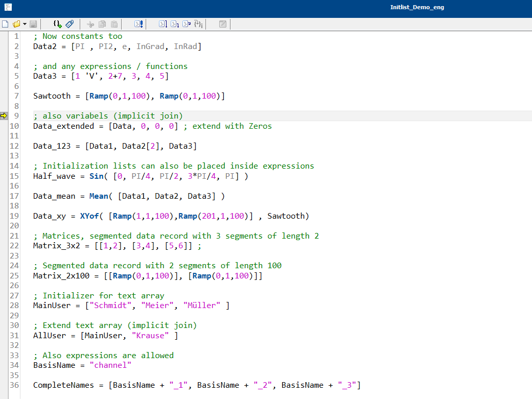Screen dimensions: 532x399
Task: Click the script with return arrow icon
Action: pos(187,24)
